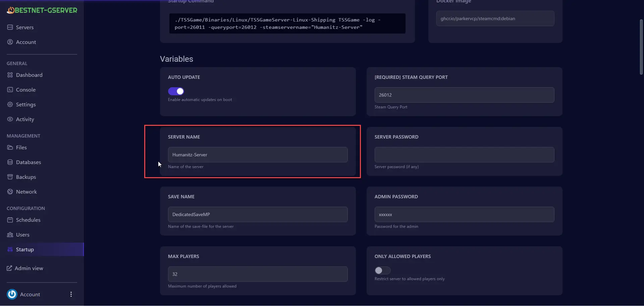Open the Dashboard icon in sidebar

click(x=10, y=75)
